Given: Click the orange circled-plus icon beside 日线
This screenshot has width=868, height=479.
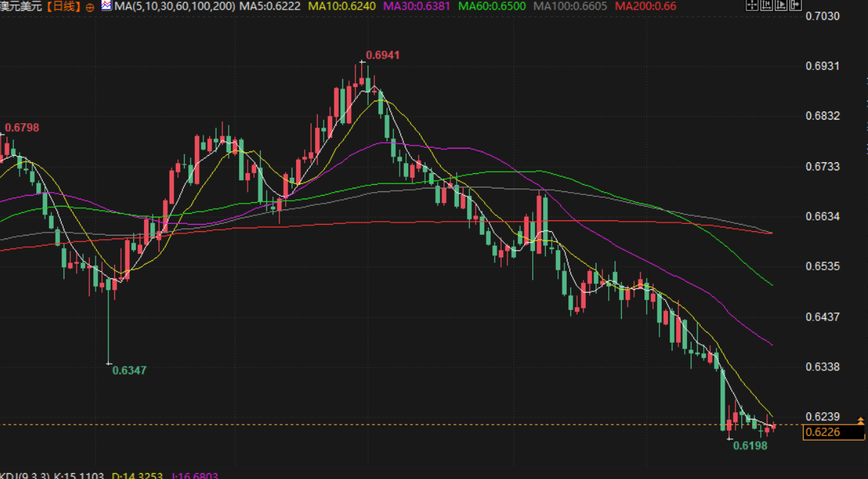Looking at the screenshot, I should click(x=90, y=7).
